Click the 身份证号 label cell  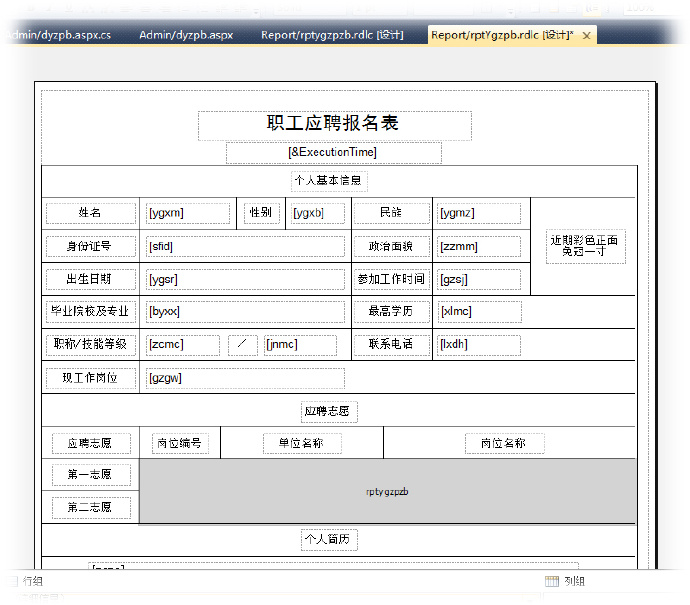coord(91,246)
